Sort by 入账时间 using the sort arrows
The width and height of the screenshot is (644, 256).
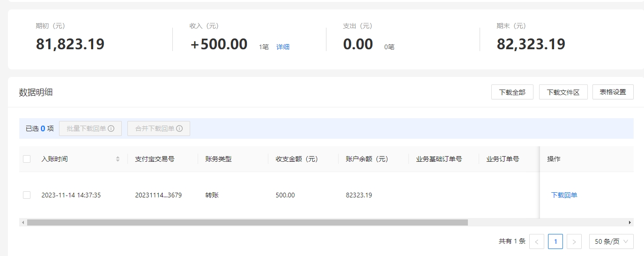coord(118,159)
